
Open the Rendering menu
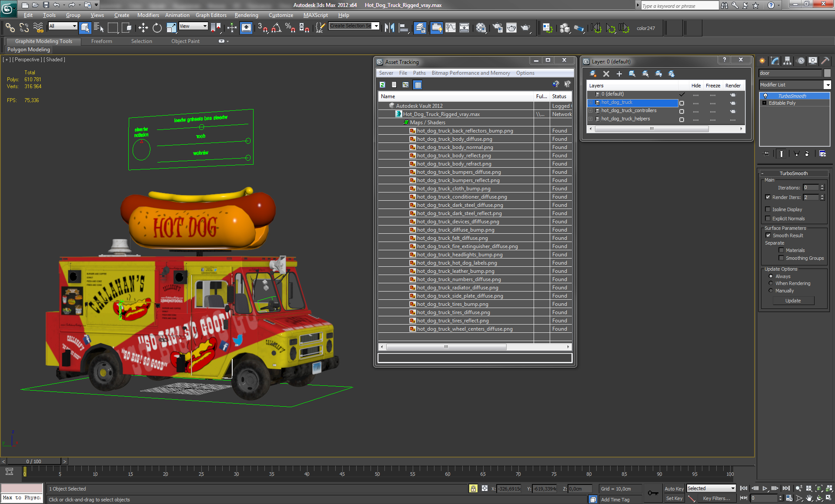coord(246,15)
